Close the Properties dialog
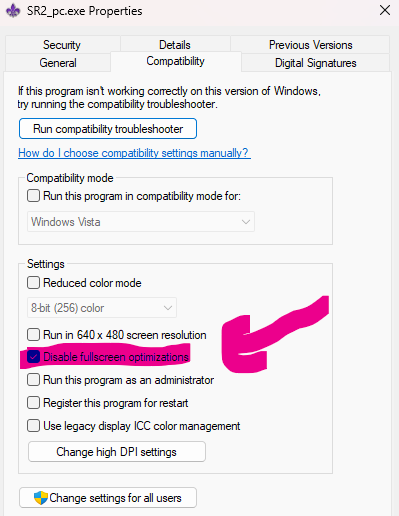Viewport: 399px width, 516px height. (x=385, y=10)
